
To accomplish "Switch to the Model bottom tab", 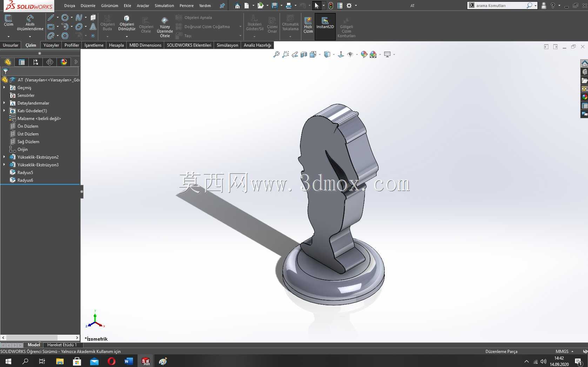I will [x=34, y=345].
